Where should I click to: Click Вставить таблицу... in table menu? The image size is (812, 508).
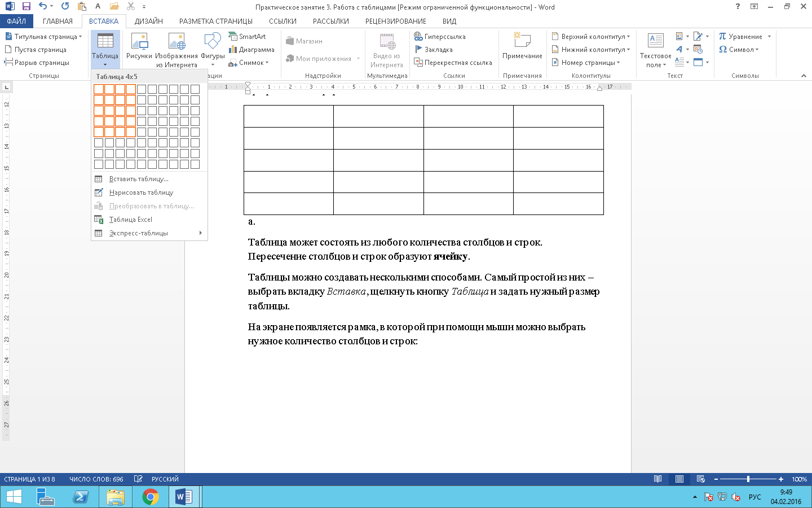click(x=149, y=179)
